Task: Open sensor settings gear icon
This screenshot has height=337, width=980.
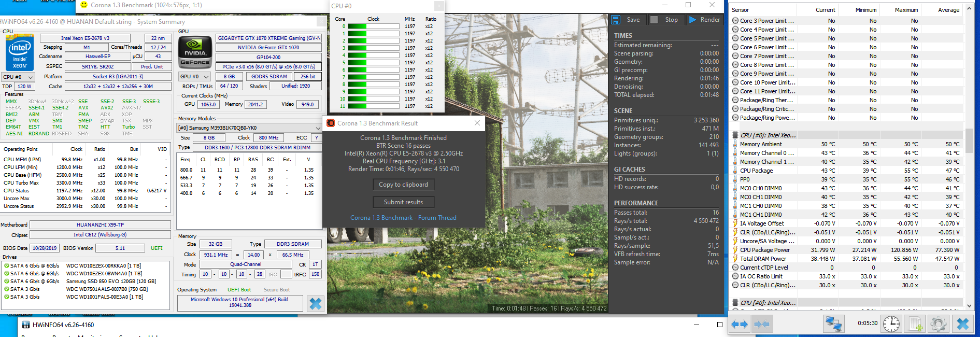Action: pos(938,324)
